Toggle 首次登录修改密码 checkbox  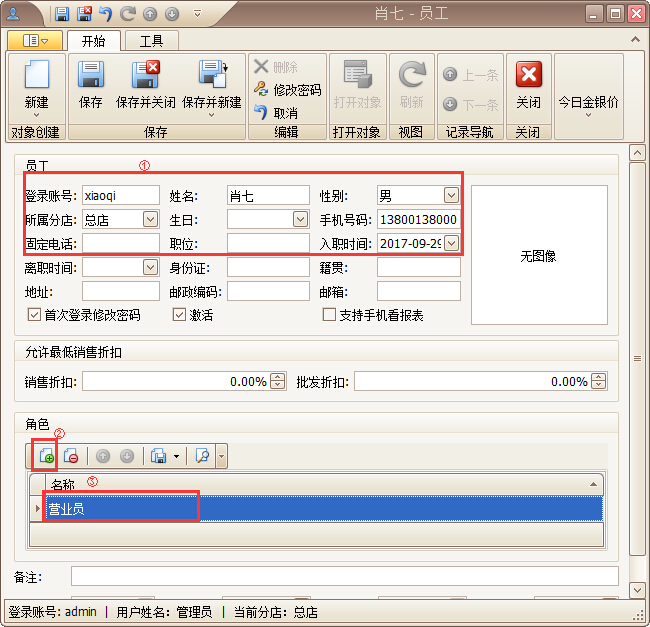tap(34, 315)
